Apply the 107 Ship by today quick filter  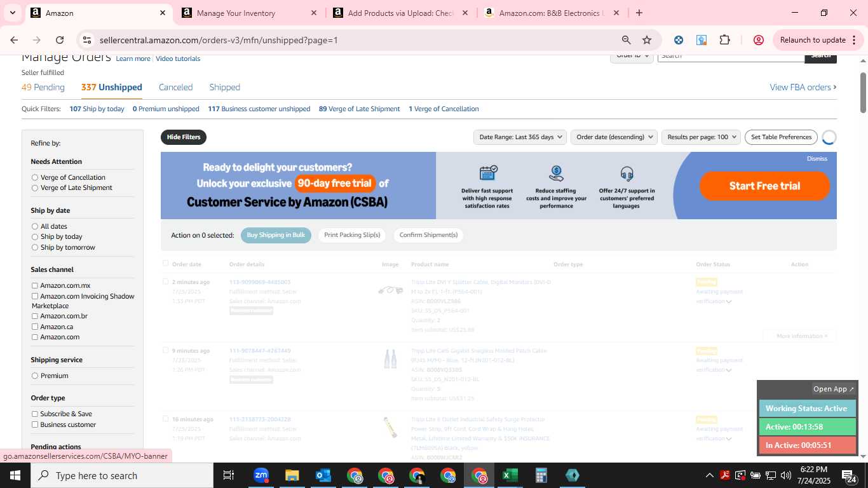(x=97, y=109)
